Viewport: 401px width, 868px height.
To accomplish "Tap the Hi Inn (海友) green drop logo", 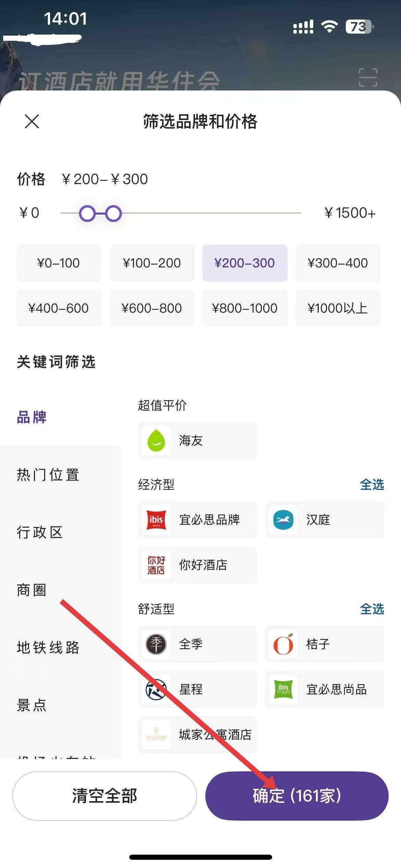I will [x=156, y=441].
